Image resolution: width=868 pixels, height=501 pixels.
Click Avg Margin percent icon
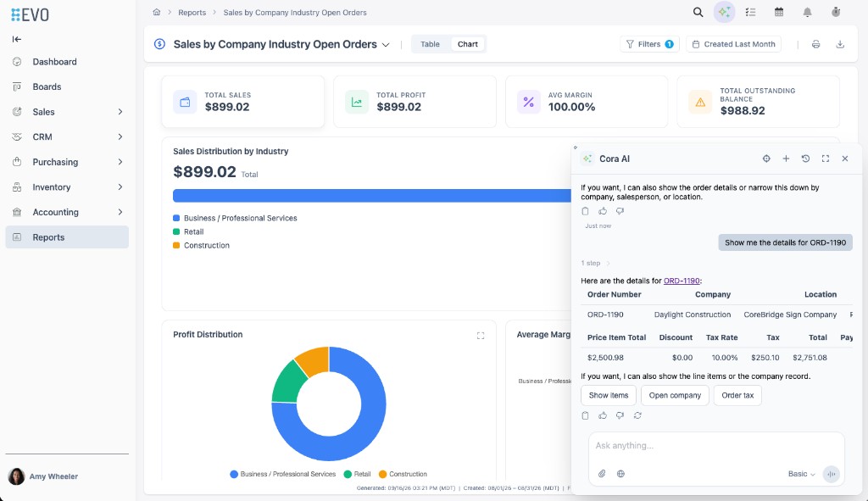529,103
